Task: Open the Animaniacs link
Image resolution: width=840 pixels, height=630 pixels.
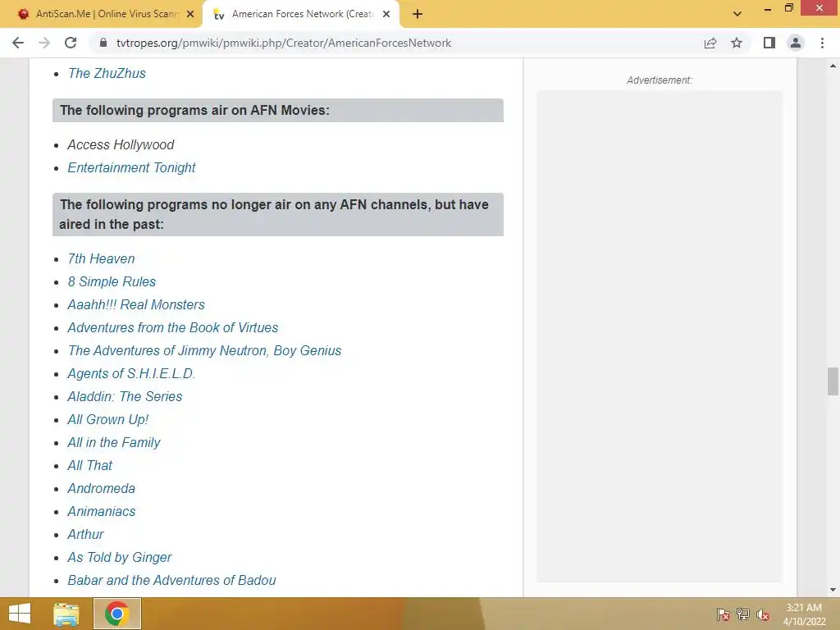Action: [x=101, y=512]
